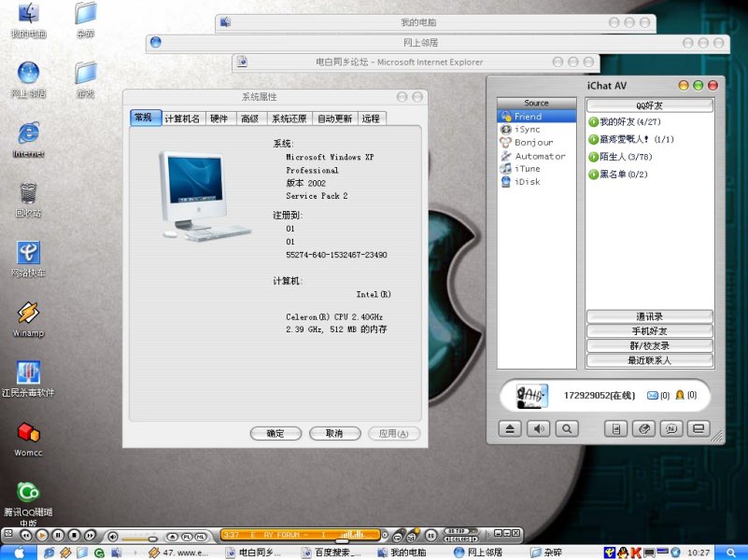Select the Winamp desktop icon
Screen dimensions: 748x560
28,314
